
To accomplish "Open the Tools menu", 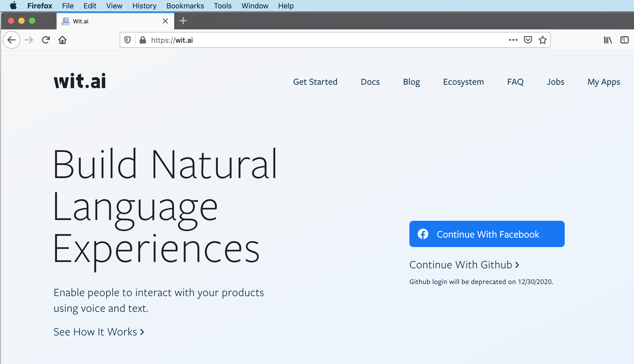I will pos(223,6).
